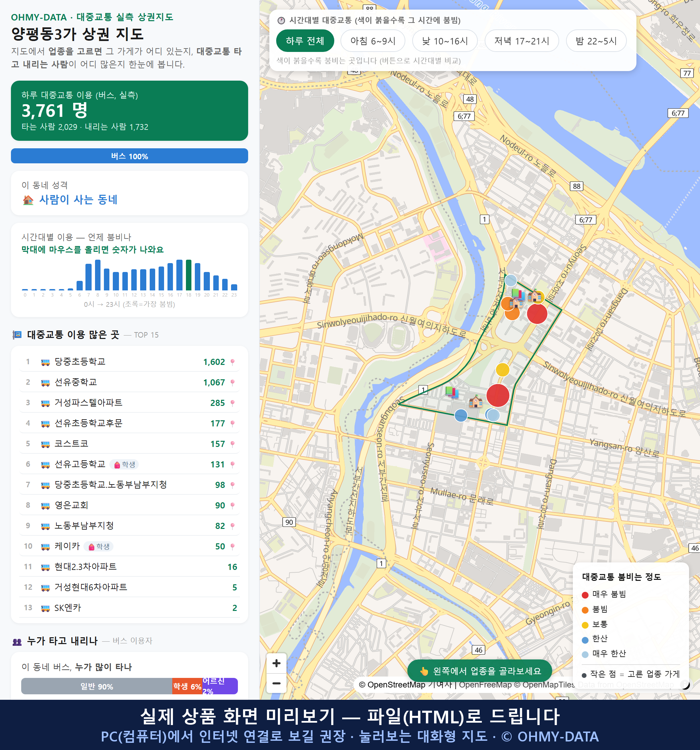This screenshot has height=750, width=700.
Task: Click the map pin icon for 선유중학교
Action: [x=232, y=383]
